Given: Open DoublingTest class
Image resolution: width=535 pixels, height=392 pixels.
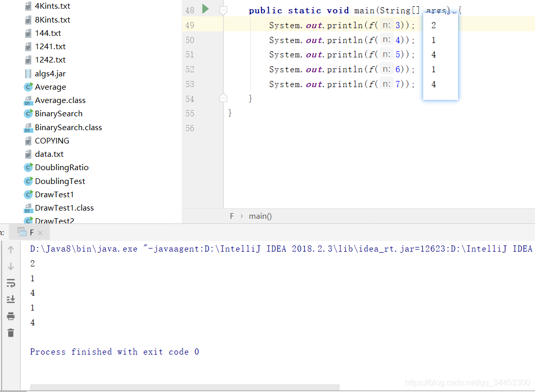Looking at the screenshot, I should pos(60,181).
